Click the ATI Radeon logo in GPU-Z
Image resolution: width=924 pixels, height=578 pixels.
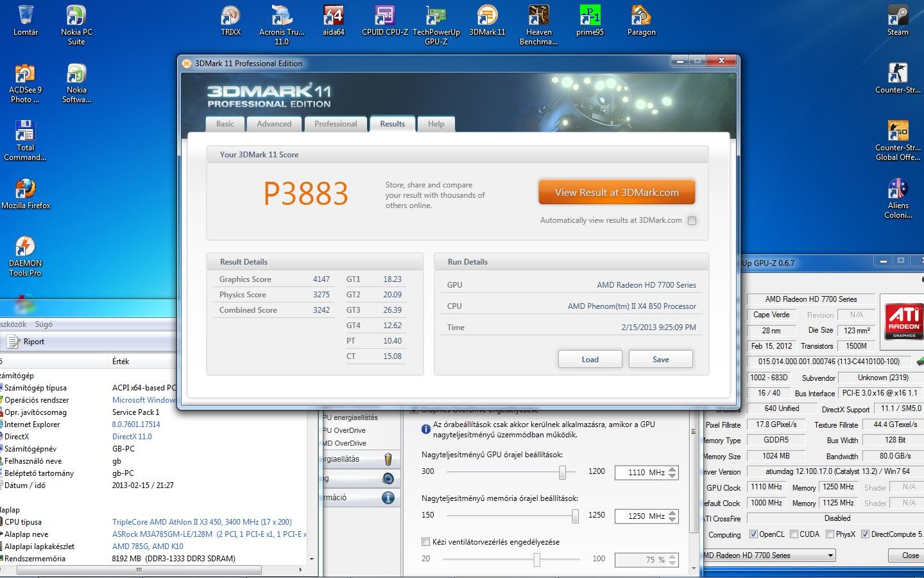coord(903,320)
